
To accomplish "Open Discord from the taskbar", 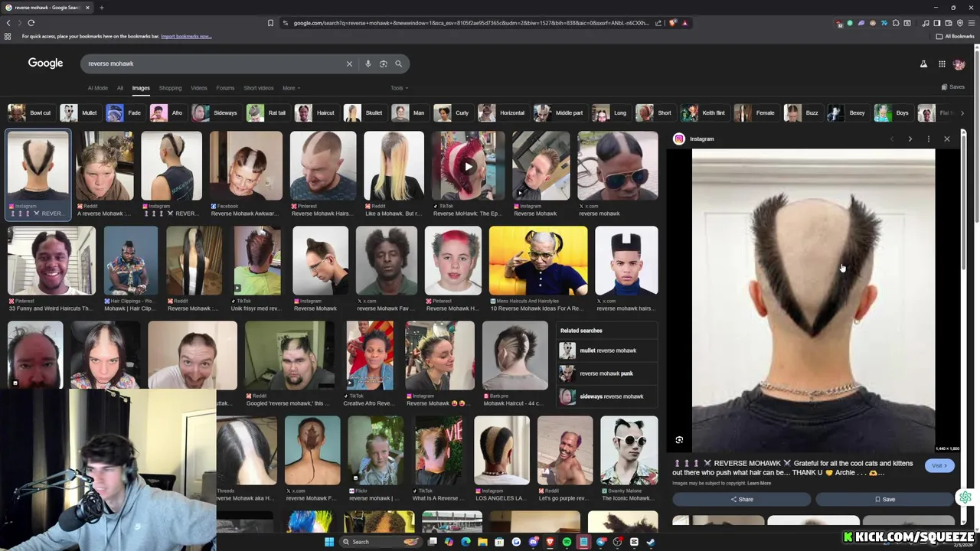I will (x=533, y=542).
